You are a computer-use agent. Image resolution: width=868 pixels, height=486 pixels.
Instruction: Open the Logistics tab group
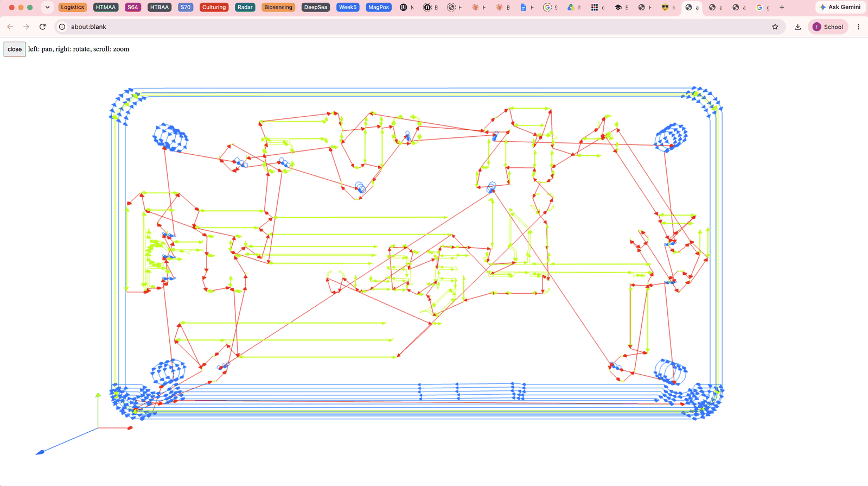click(x=72, y=7)
